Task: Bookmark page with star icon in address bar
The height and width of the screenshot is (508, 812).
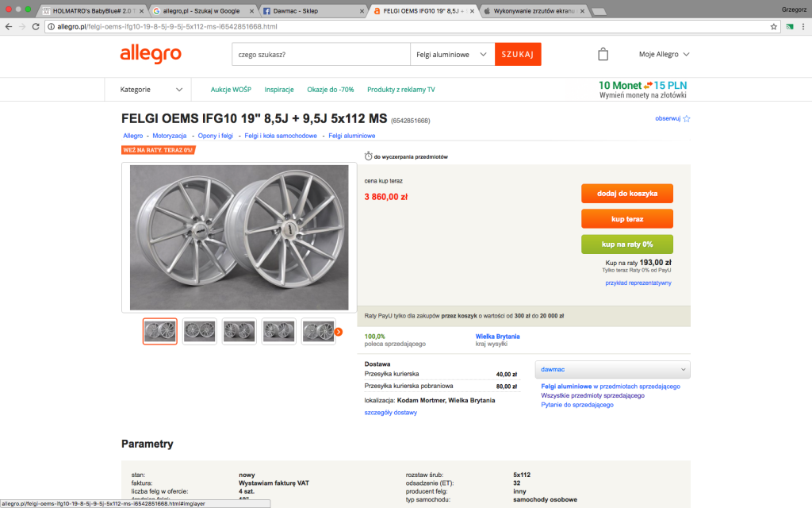Action: click(774, 26)
